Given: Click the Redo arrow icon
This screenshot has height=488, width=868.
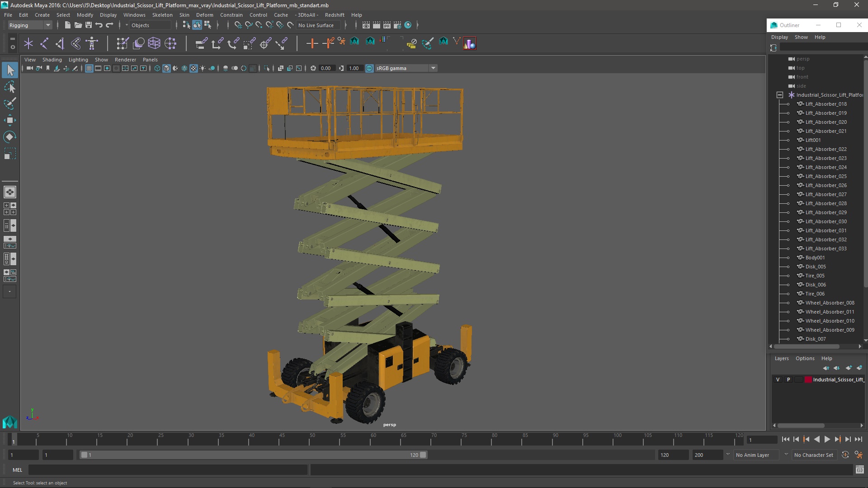Looking at the screenshot, I should tap(109, 25).
